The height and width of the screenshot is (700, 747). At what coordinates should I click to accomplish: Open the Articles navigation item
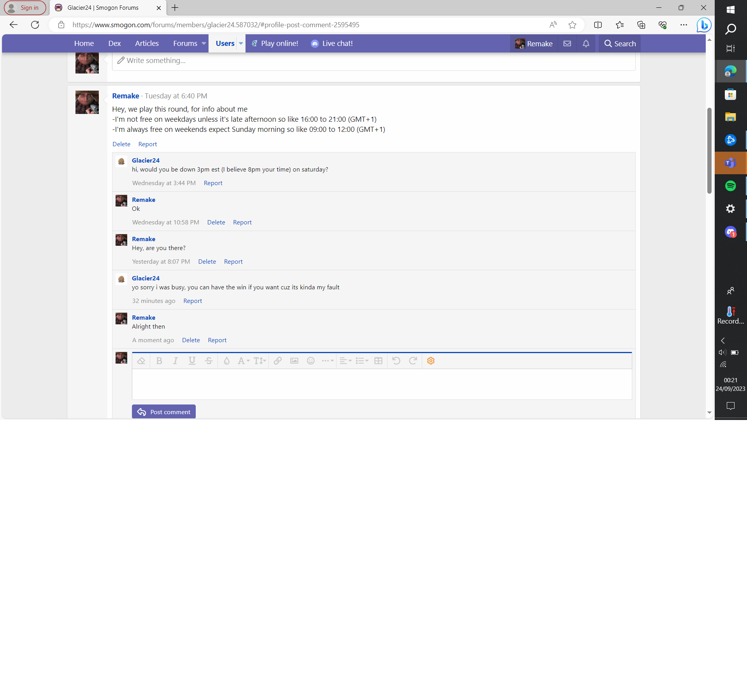(147, 44)
